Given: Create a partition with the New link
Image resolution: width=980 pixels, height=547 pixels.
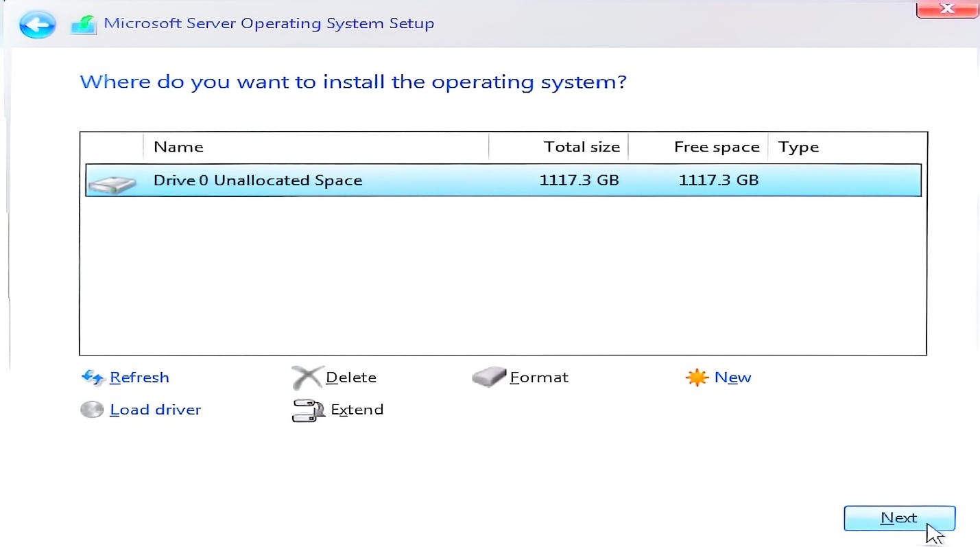Looking at the screenshot, I should [x=733, y=377].
